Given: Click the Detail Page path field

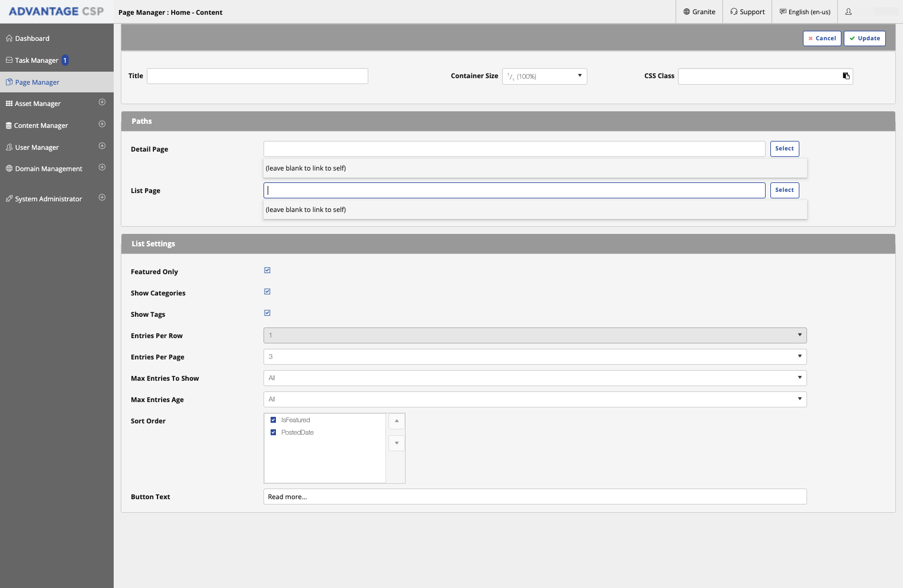Looking at the screenshot, I should pos(515,149).
